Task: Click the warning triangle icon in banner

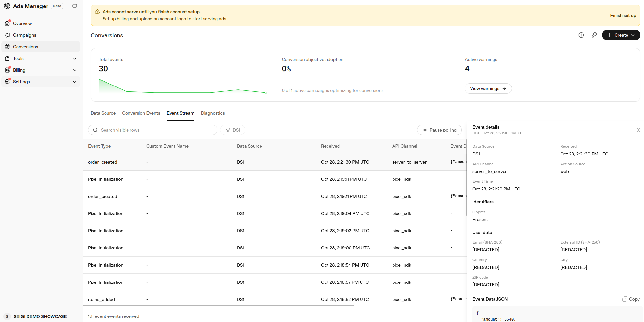Action: (x=97, y=12)
